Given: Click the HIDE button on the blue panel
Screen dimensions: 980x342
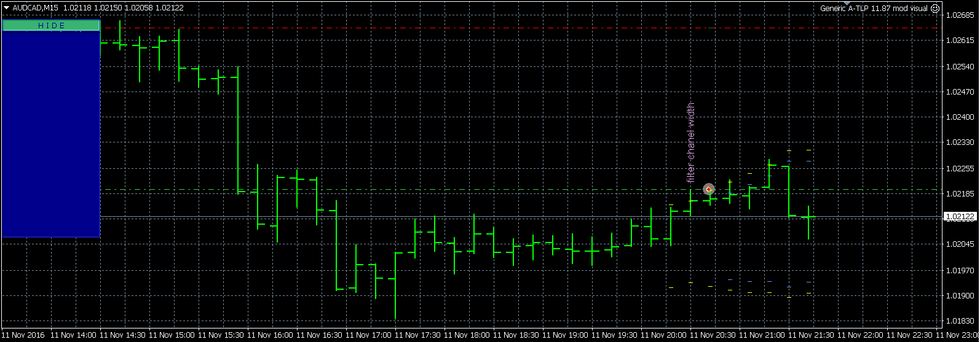Looking at the screenshot, I should (x=51, y=25).
